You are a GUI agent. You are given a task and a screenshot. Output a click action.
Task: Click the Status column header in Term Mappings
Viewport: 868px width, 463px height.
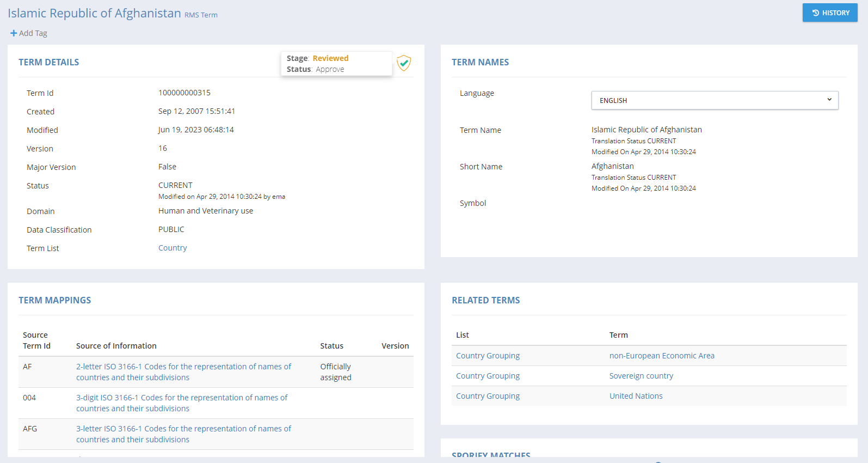(x=331, y=346)
